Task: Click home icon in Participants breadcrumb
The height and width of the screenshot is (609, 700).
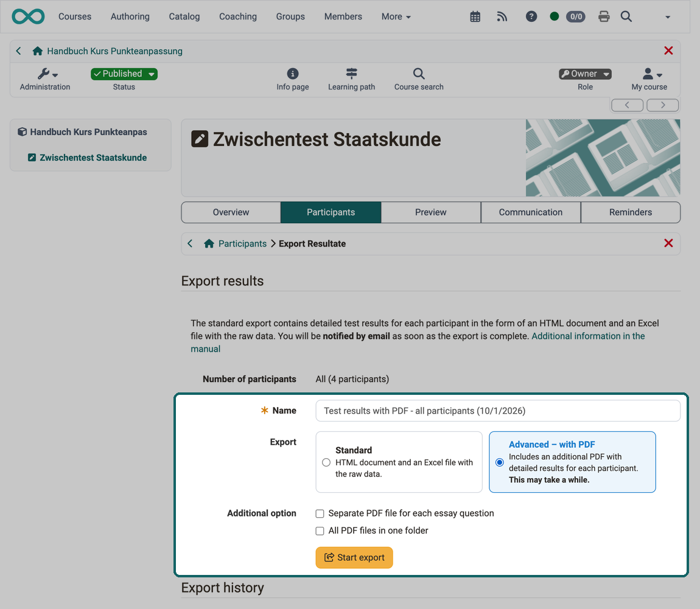Action: click(209, 243)
